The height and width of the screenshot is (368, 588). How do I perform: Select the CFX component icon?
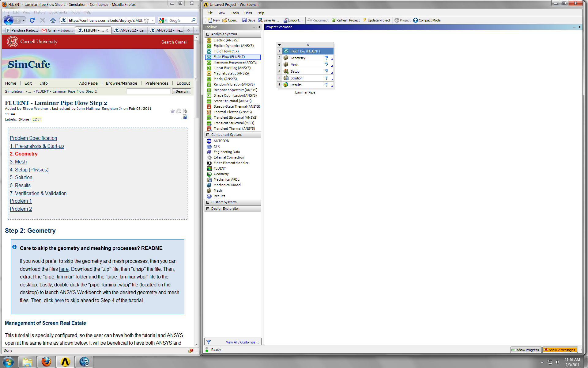(209, 146)
